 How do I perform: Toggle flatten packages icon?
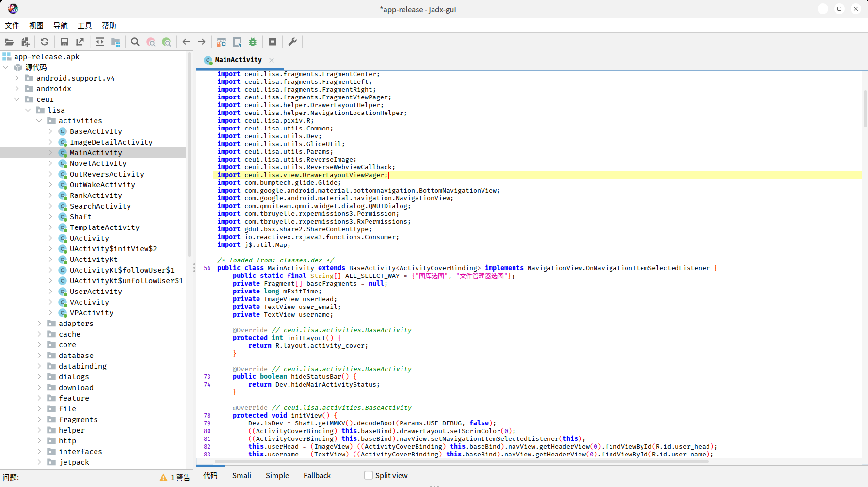115,42
